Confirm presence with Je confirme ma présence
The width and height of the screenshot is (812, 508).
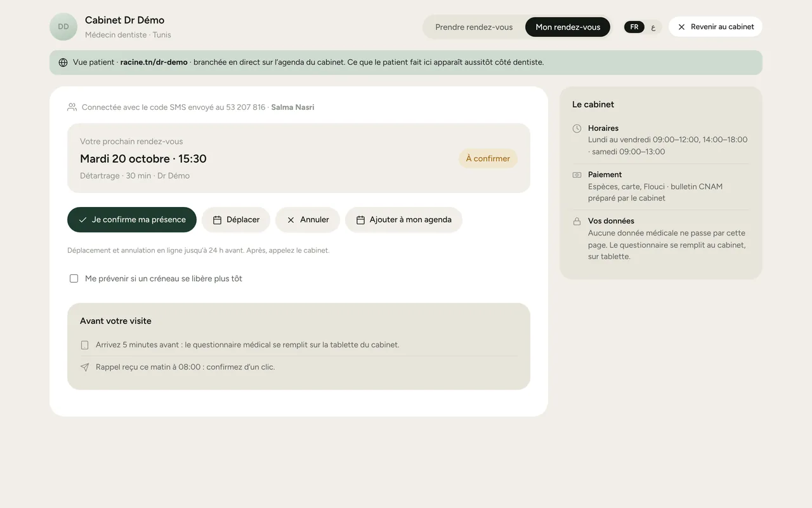[132, 220]
